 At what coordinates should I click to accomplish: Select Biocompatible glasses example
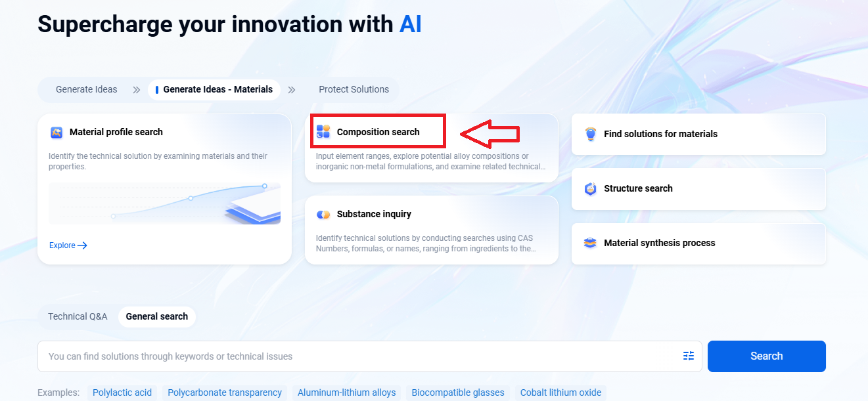[458, 392]
